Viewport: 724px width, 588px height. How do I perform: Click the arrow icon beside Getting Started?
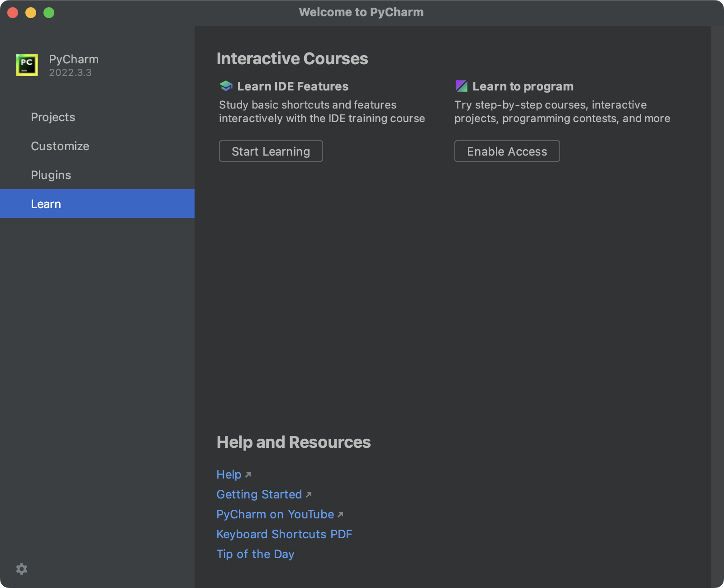coord(309,495)
